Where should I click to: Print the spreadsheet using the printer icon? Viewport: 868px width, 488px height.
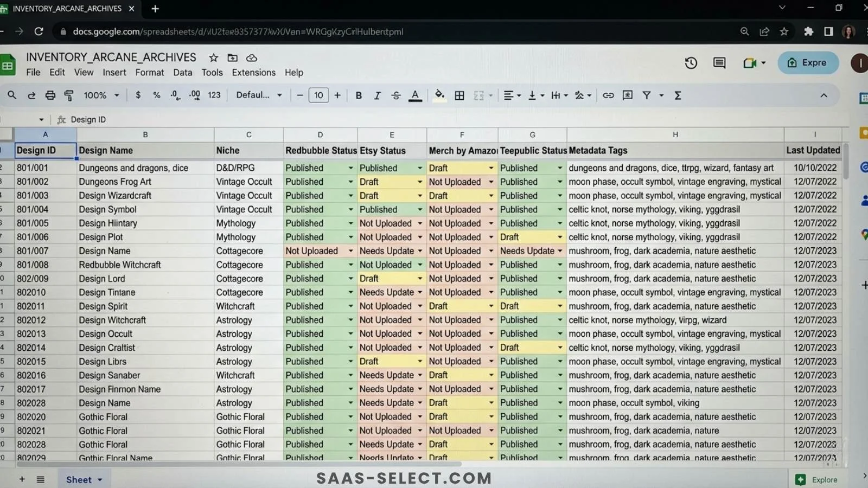click(x=50, y=95)
